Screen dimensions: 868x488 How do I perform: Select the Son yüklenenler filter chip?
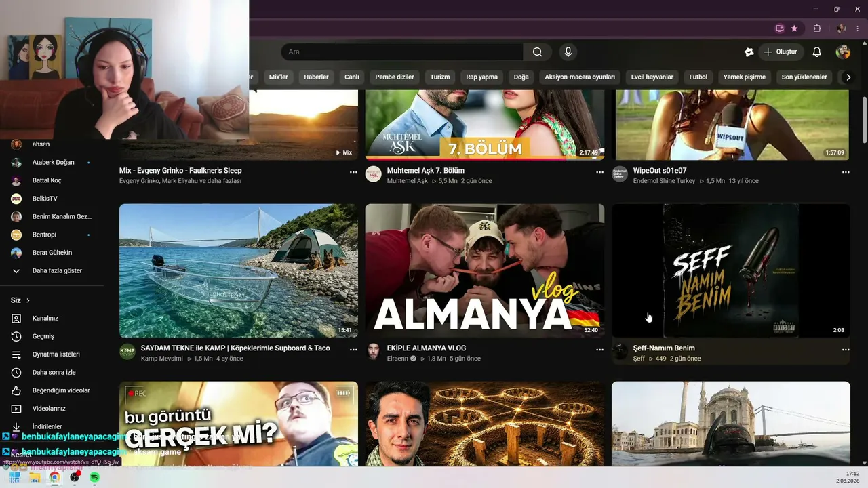(804, 77)
